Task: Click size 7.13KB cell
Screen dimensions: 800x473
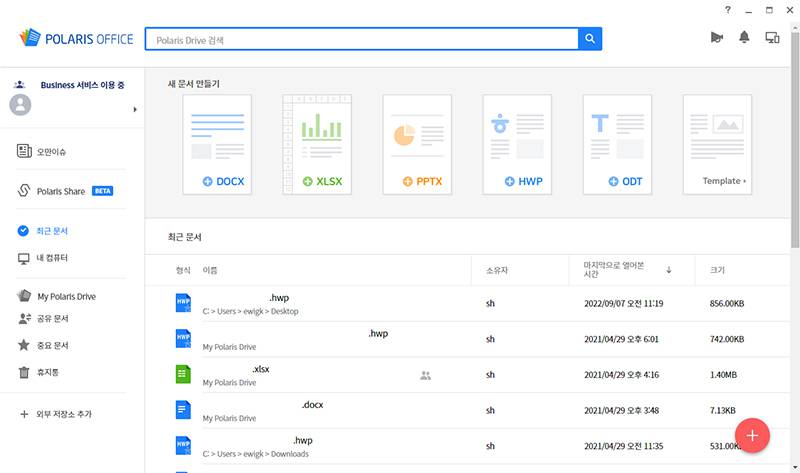Action: (722, 410)
